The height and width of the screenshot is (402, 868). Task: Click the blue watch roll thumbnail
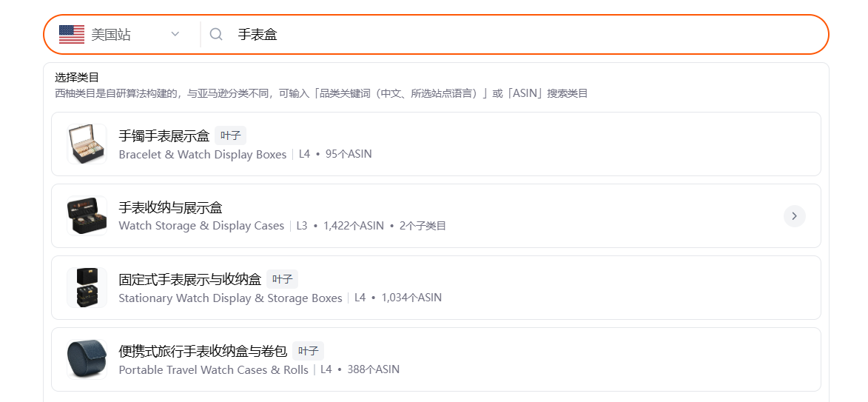87,359
